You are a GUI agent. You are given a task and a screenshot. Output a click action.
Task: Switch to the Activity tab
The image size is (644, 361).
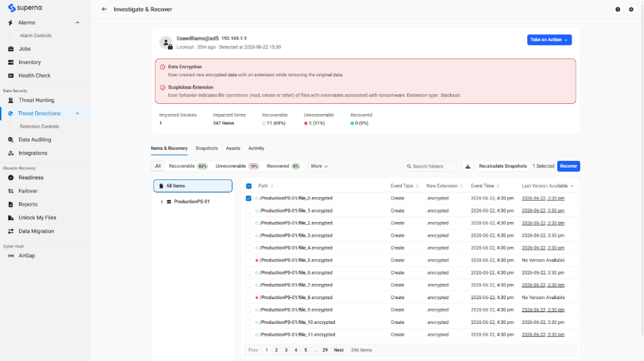coord(256,149)
